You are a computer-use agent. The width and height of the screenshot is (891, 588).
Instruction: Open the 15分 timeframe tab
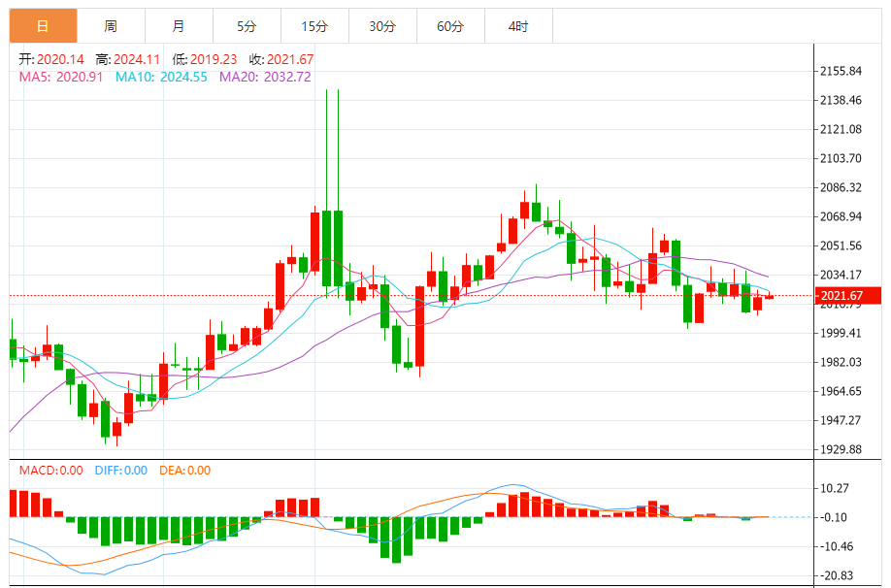pyautogui.click(x=314, y=26)
